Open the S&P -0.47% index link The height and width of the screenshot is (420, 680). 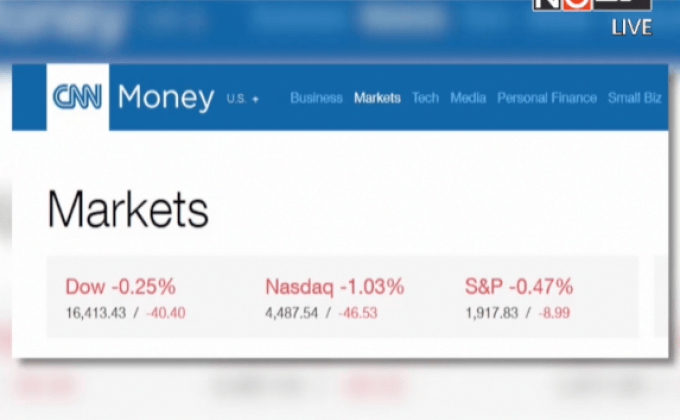pos(518,287)
